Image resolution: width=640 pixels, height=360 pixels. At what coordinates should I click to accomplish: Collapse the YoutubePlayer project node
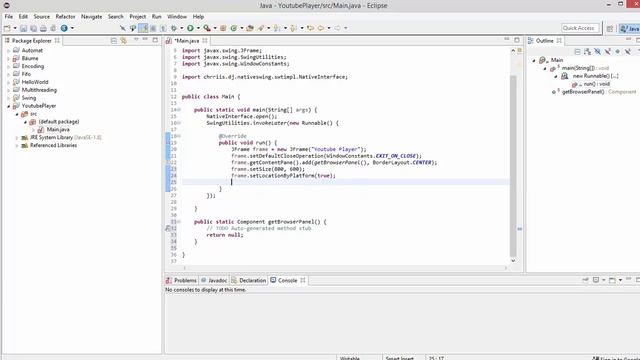9,106
